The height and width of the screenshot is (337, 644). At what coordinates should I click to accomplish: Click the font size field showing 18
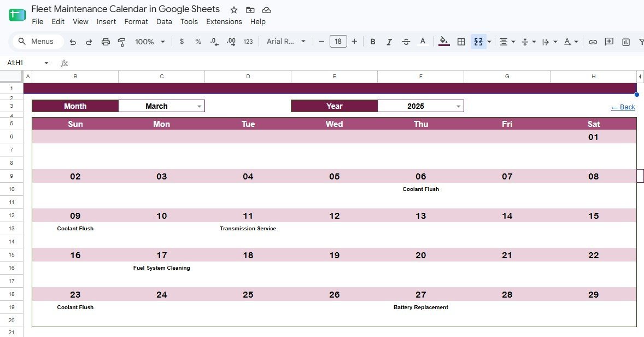tap(338, 41)
